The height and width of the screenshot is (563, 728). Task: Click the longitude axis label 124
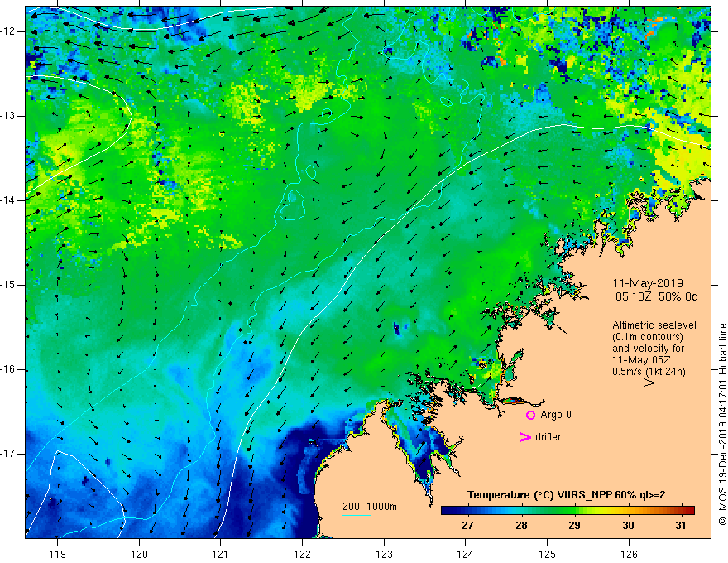pyautogui.click(x=465, y=554)
